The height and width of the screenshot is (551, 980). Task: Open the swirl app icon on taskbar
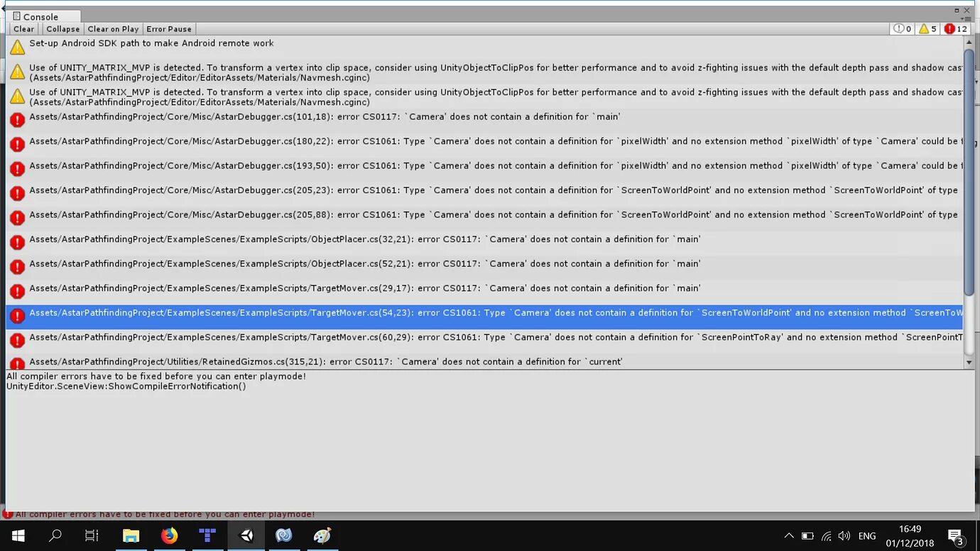[x=284, y=535]
